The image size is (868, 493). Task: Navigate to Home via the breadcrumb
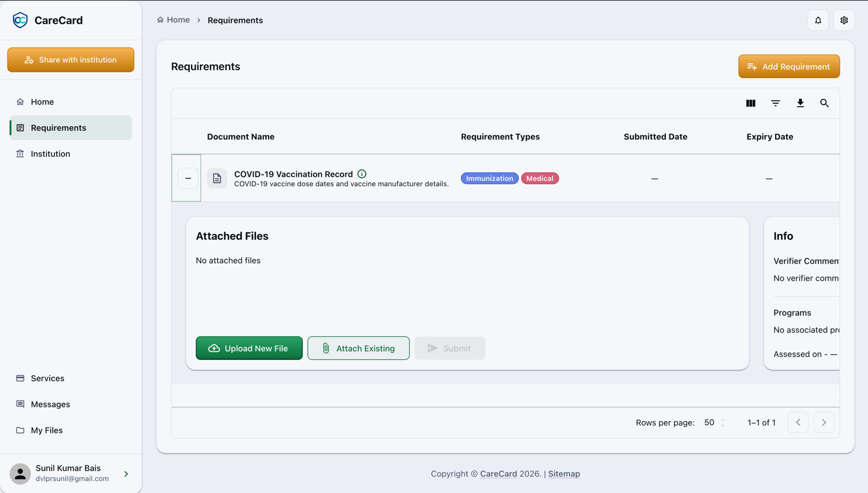173,20
